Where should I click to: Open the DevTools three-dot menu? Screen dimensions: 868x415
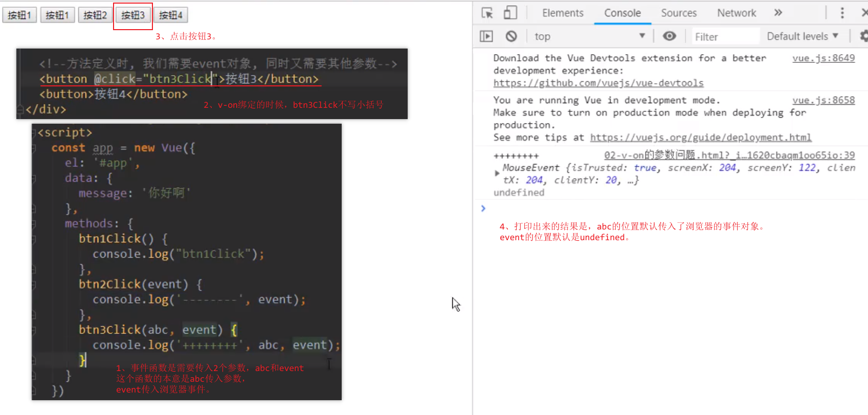coord(842,13)
